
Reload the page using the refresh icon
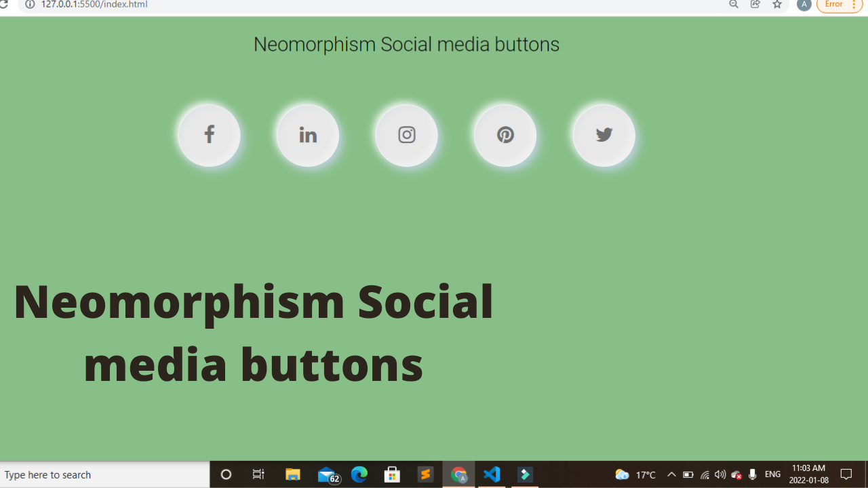tap(4, 4)
